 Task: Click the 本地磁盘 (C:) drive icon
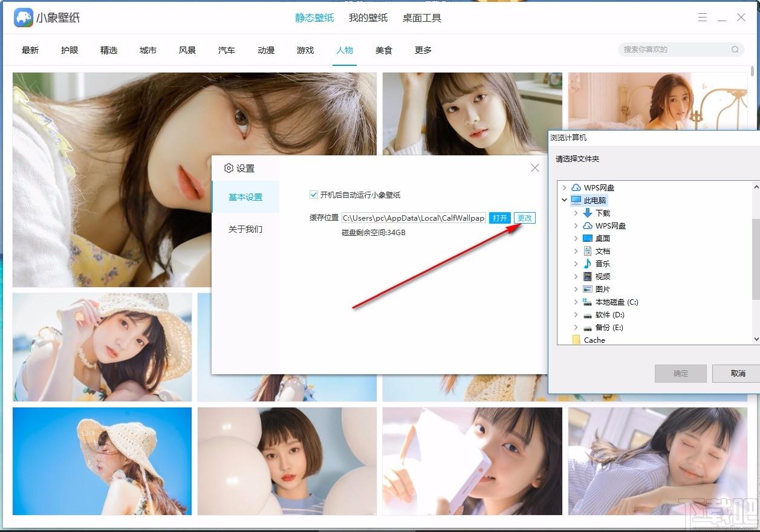coord(587,302)
